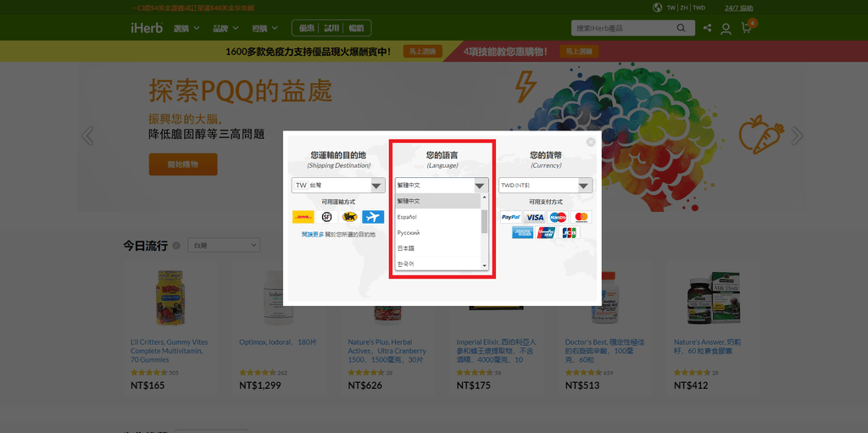Click the NT$1,299 price of Optimox Iodoral
This screenshot has width=868, height=433.
point(259,386)
